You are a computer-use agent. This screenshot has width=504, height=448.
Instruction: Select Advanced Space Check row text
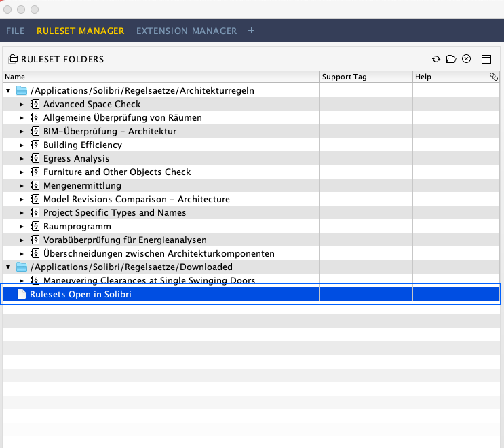tap(92, 104)
